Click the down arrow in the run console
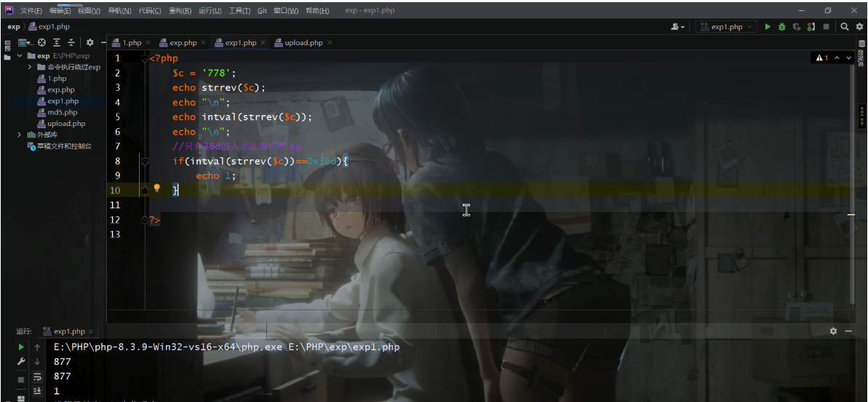This screenshot has width=868, height=402. click(x=37, y=361)
